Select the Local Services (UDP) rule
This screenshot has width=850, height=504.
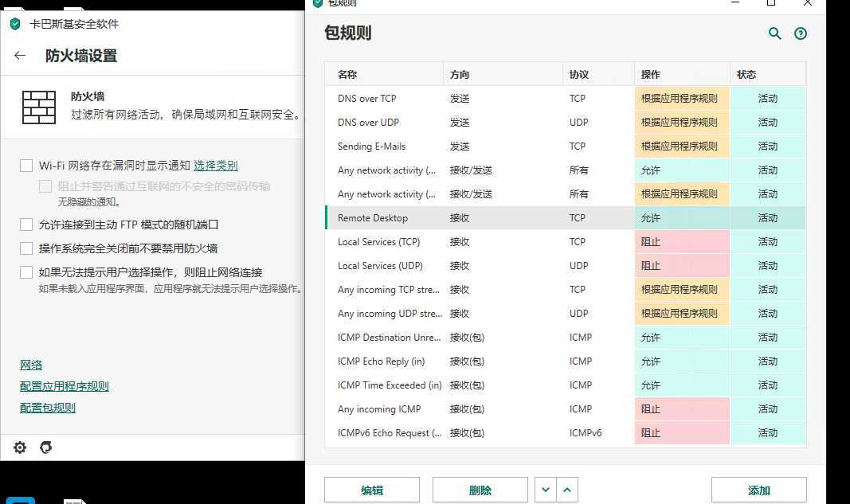click(x=566, y=265)
